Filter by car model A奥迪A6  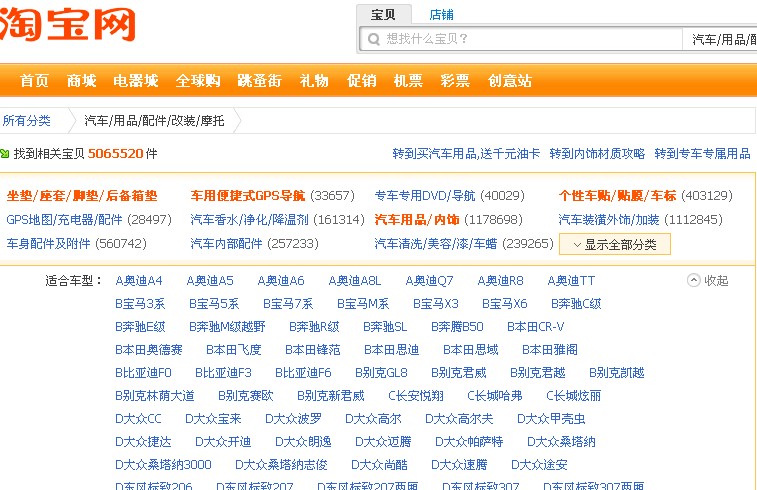click(x=281, y=280)
